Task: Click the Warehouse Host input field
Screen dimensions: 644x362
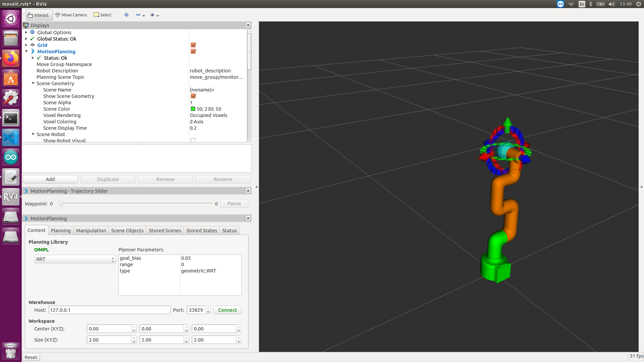Action: [109, 310]
